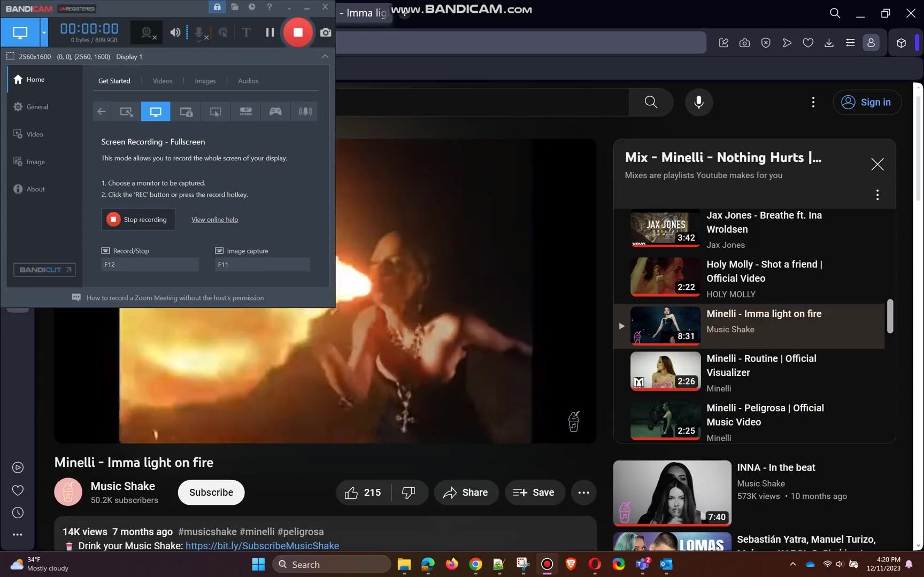
Task: Select the game recording mode icon
Action: coord(275,111)
